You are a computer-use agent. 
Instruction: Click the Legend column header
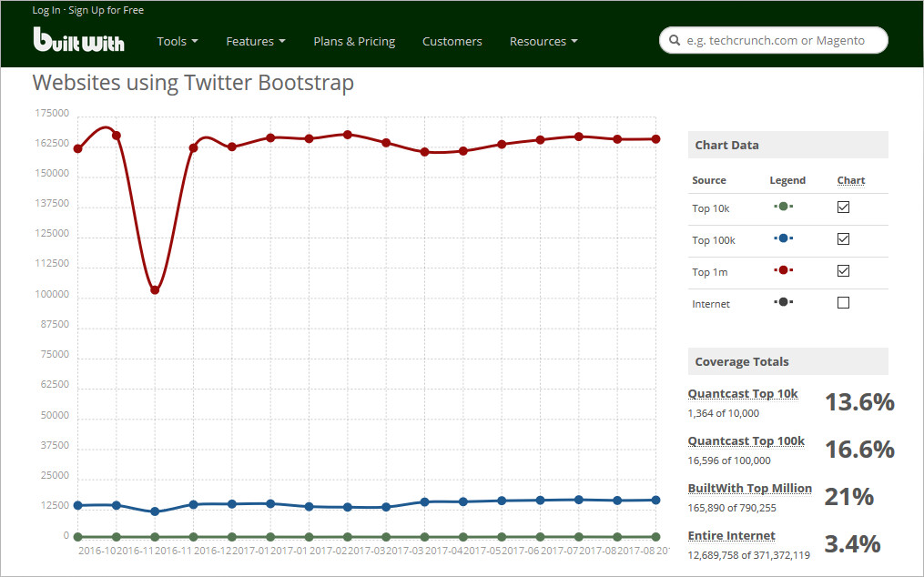pos(787,180)
